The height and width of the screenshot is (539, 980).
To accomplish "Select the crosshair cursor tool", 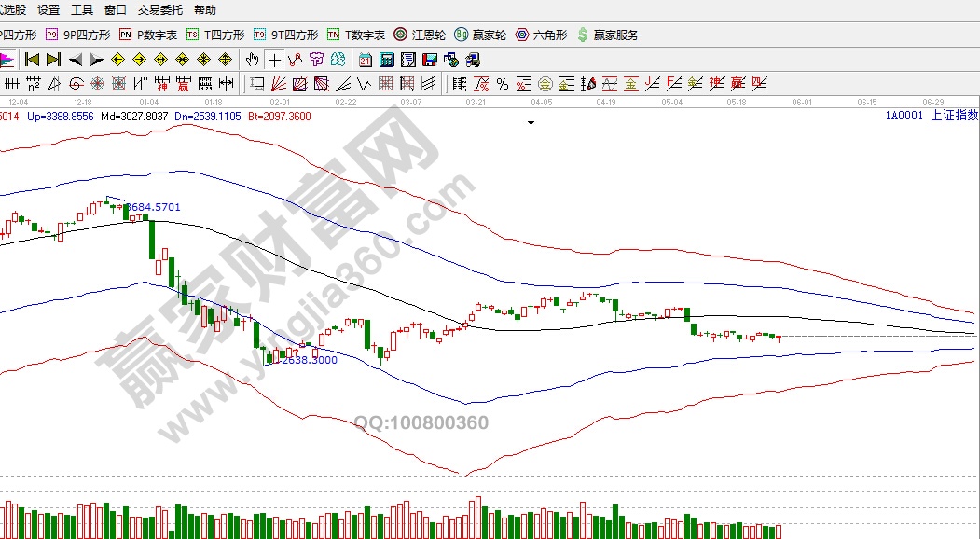I will click(274, 60).
